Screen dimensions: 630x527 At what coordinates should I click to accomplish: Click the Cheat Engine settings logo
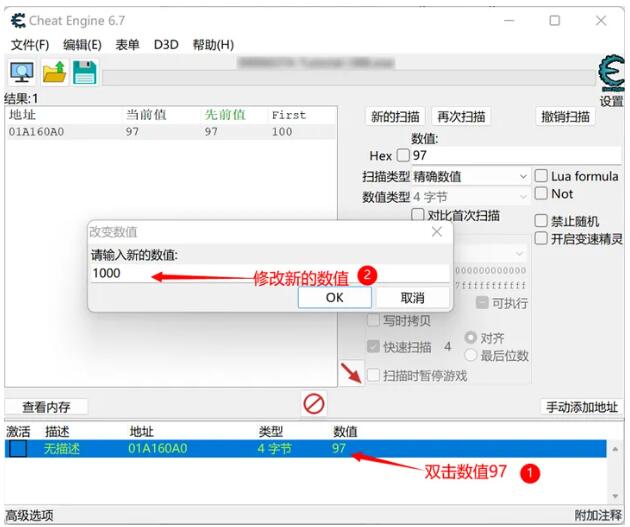610,76
